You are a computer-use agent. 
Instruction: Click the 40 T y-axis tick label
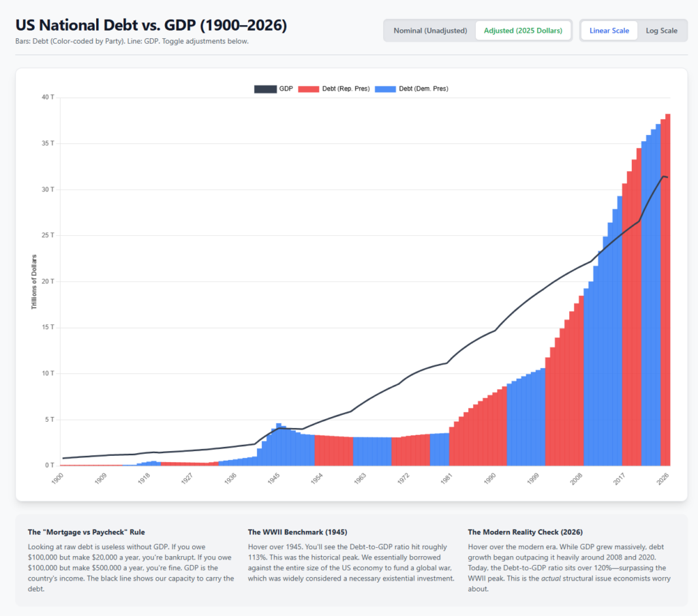click(x=48, y=97)
